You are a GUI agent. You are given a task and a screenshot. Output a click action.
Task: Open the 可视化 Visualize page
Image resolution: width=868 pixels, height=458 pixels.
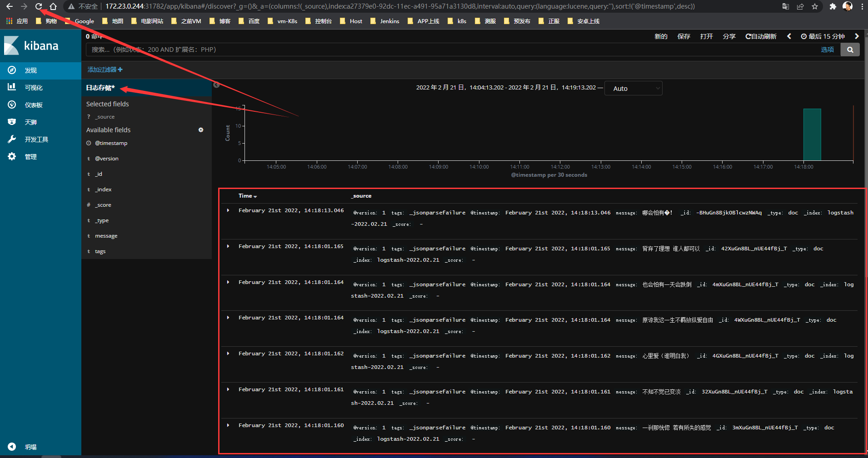40,88
